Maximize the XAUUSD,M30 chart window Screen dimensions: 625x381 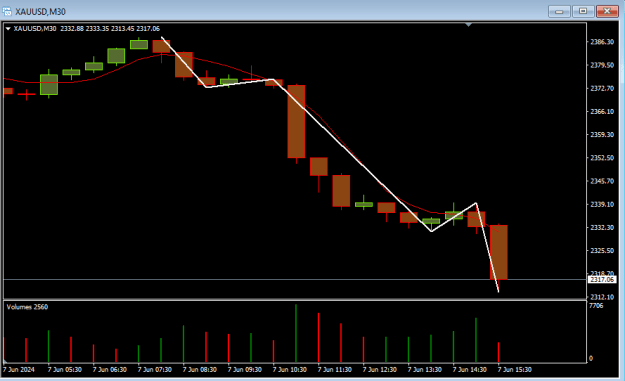point(583,11)
